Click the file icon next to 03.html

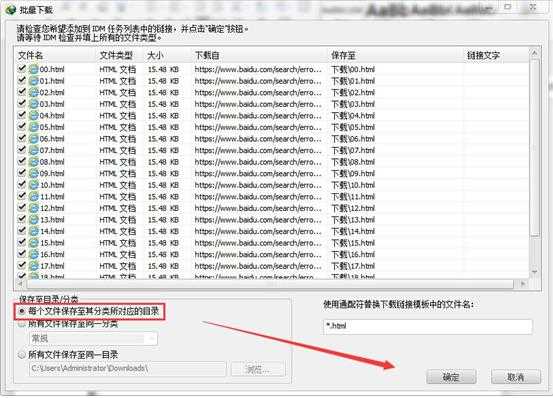click(x=34, y=104)
